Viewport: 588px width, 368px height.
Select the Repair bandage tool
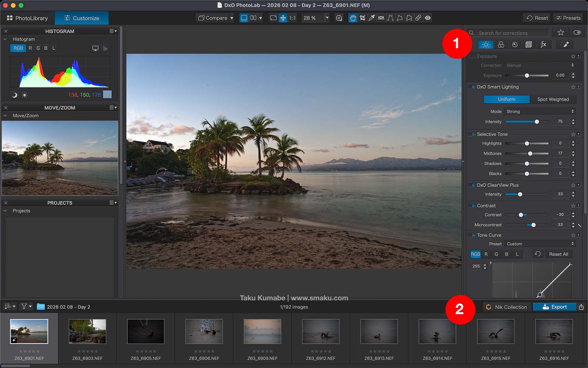(418, 18)
